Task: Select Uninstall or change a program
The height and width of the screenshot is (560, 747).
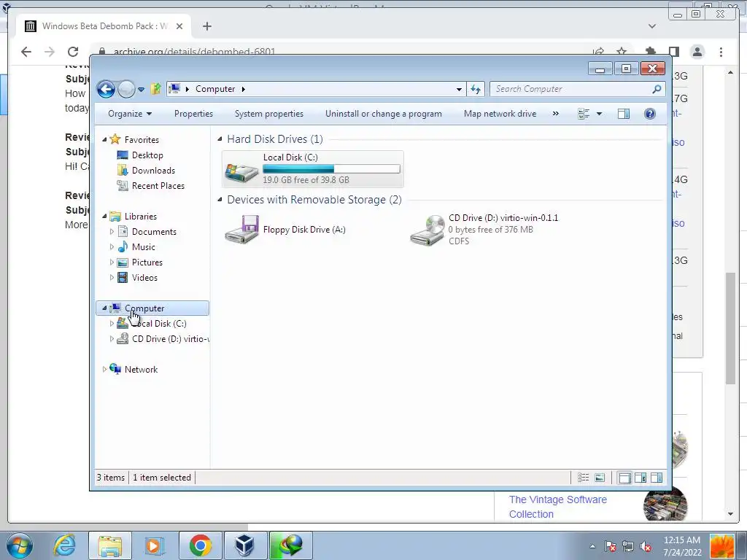Action: pyautogui.click(x=384, y=114)
